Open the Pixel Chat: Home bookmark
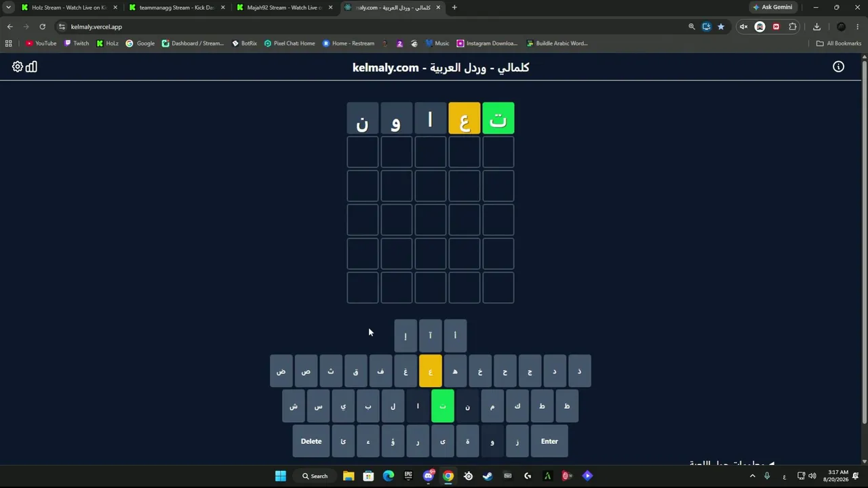This screenshot has height=488, width=868. (x=290, y=43)
